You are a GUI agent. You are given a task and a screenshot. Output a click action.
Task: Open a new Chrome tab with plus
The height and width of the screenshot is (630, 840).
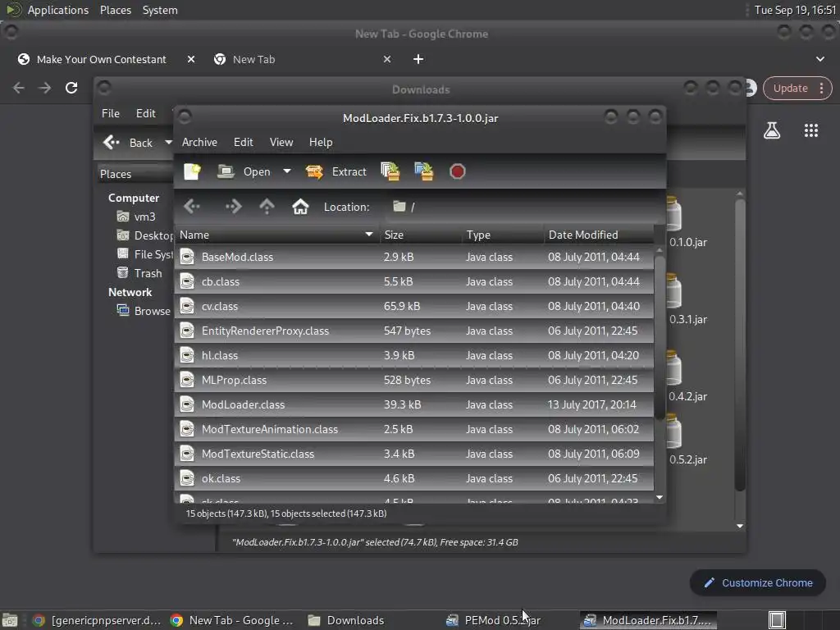[418, 59]
